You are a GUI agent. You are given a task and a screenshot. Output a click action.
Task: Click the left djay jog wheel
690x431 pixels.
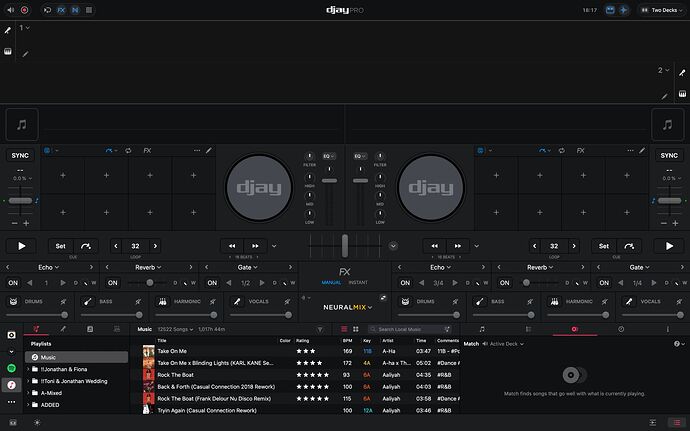259,188
